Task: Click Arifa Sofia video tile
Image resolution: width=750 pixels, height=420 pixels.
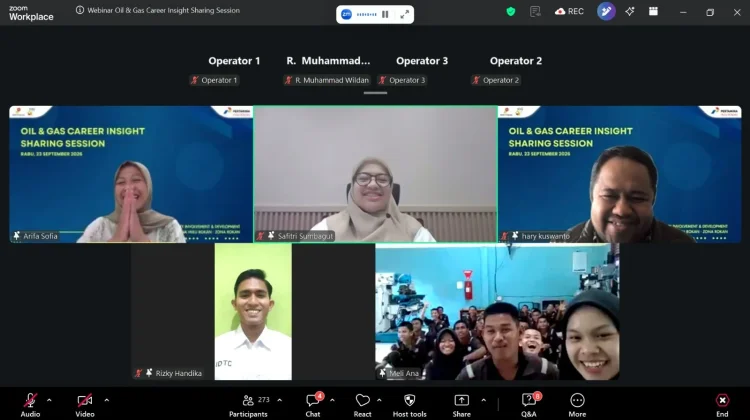Action: pyautogui.click(x=131, y=174)
